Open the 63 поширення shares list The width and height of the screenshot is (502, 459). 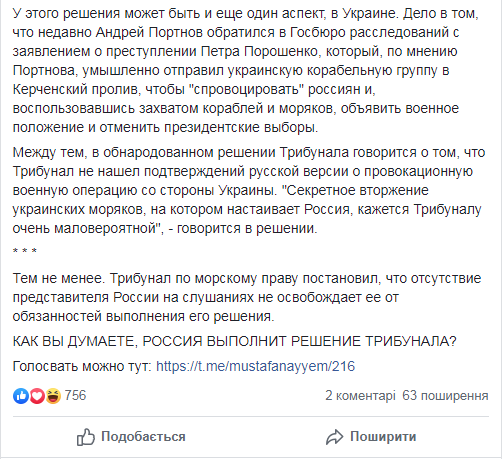click(445, 396)
